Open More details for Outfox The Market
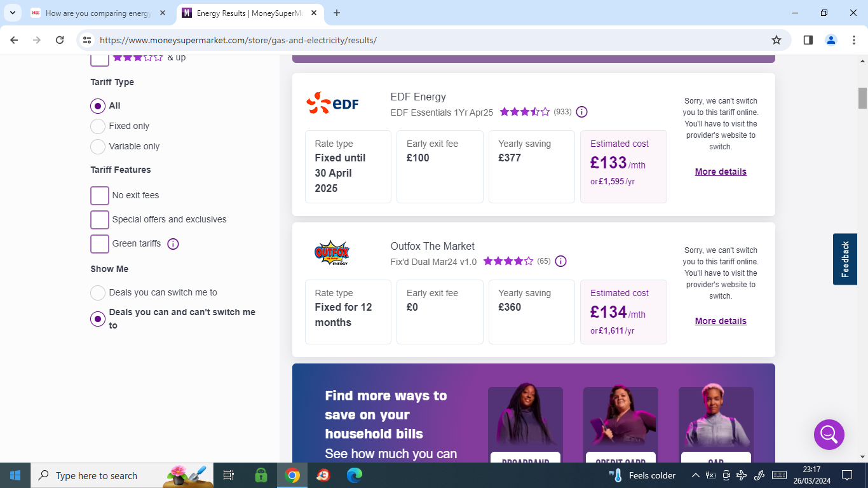 tap(721, 321)
